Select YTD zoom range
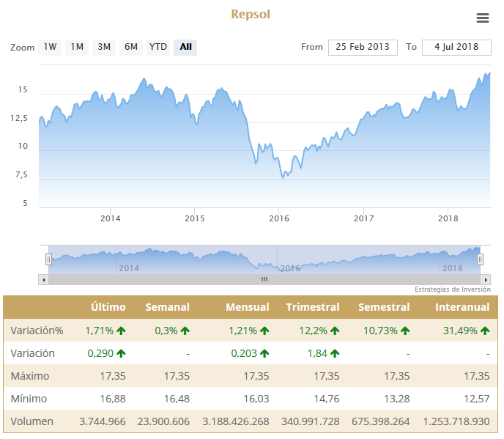The image size is (504, 439). point(158,47)
